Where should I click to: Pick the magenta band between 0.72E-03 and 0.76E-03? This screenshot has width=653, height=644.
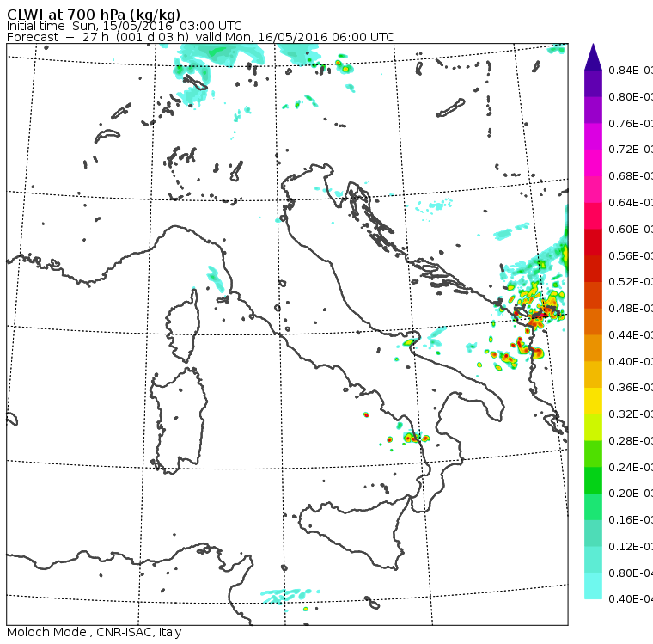click(593, 137)
